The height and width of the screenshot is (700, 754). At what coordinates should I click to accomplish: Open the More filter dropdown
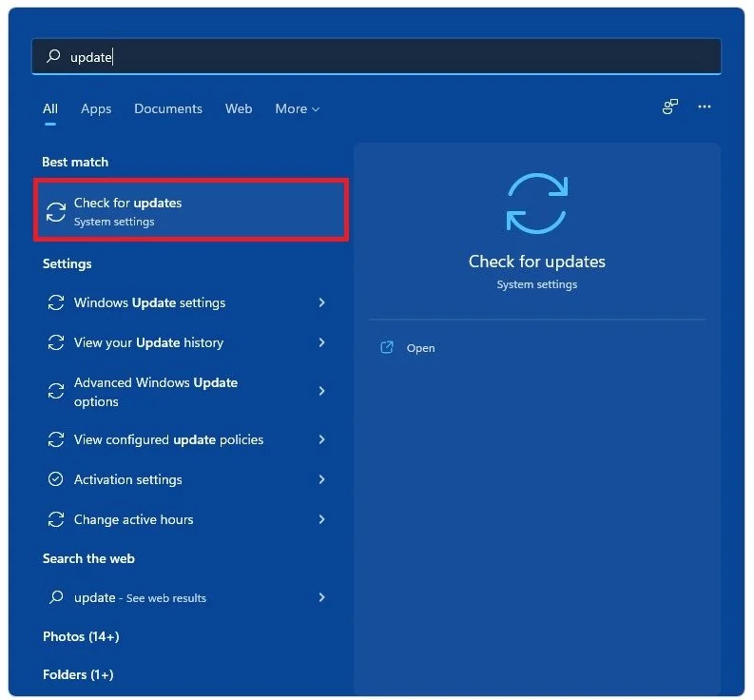[298, 109]
